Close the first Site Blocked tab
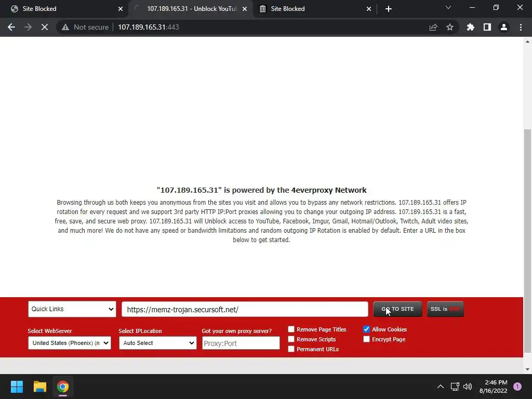The height and width of the screenshot is (399, 532). [121, 9]
